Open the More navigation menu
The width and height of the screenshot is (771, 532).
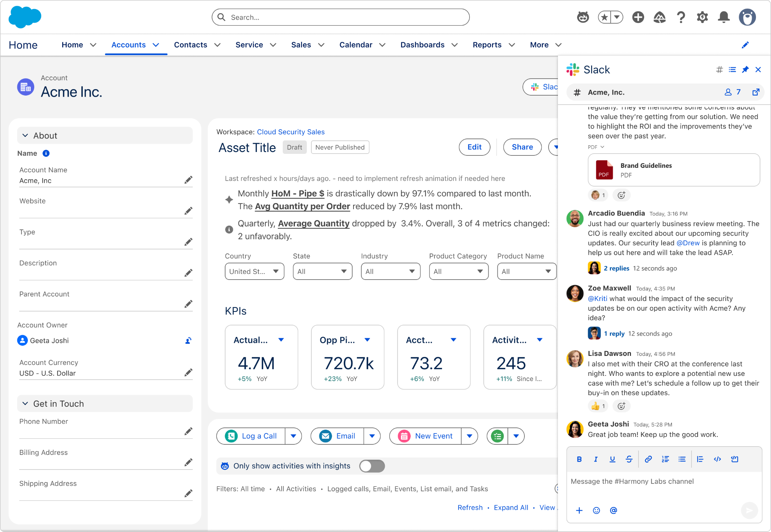(545, 45)
